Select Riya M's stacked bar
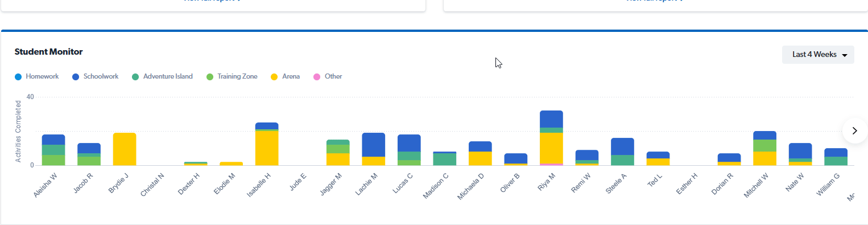The image size is (868, 225). [x=551, y=138]
